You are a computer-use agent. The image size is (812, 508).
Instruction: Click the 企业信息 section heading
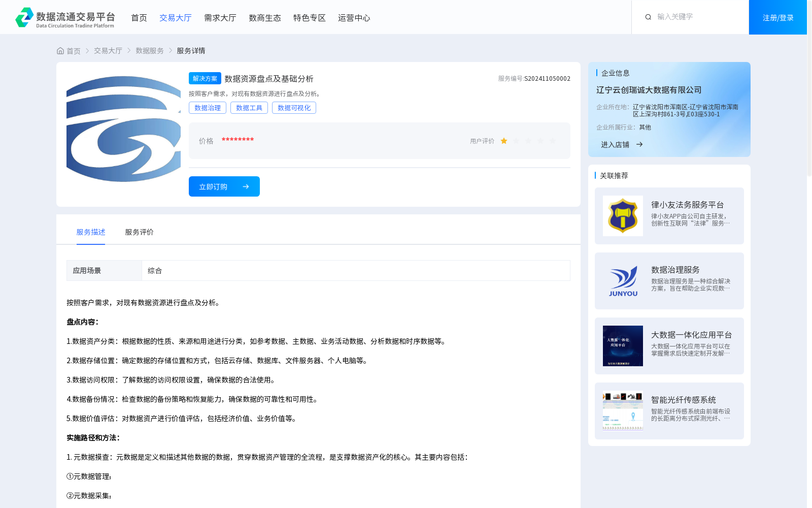(x=616, y=73)
